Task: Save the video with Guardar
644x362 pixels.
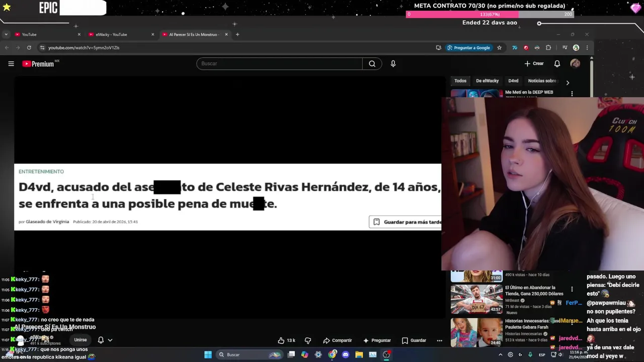Action: coord(414,340)
